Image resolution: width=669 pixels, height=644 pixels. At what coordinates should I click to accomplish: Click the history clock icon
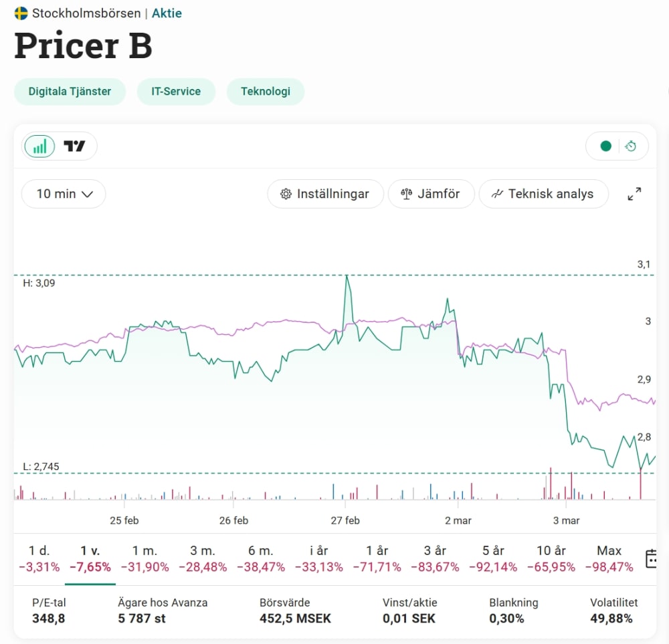631,146
